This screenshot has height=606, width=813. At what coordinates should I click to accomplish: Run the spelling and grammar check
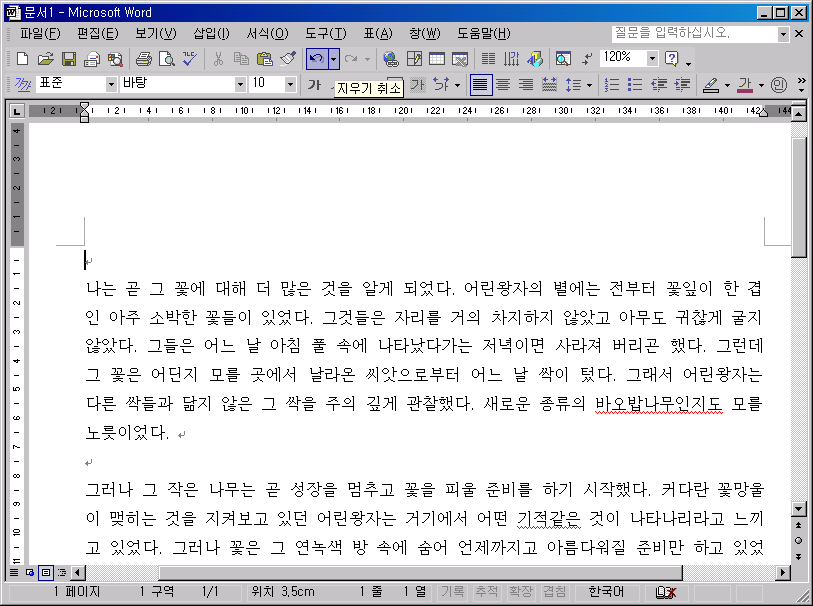pos(189,59)
